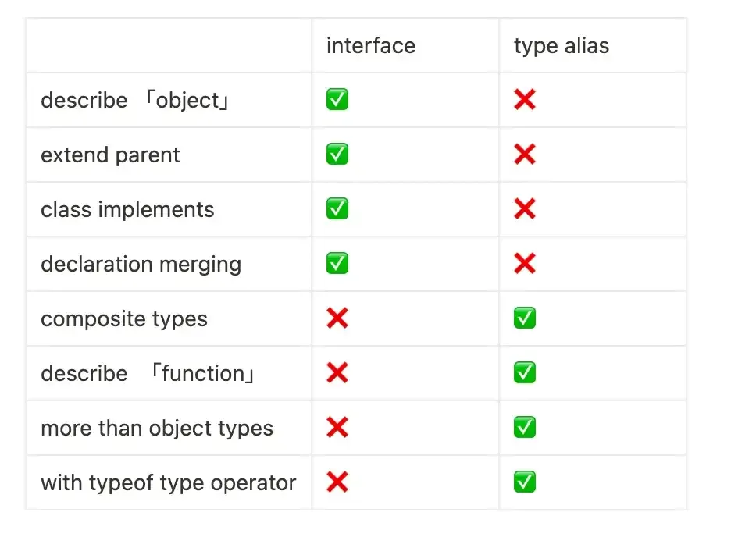Click the composite types row label
756x537 pixels.
point(124,318)
